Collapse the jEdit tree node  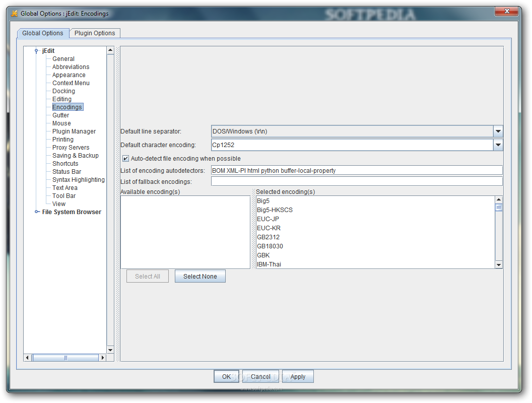(x=36, y=51)
